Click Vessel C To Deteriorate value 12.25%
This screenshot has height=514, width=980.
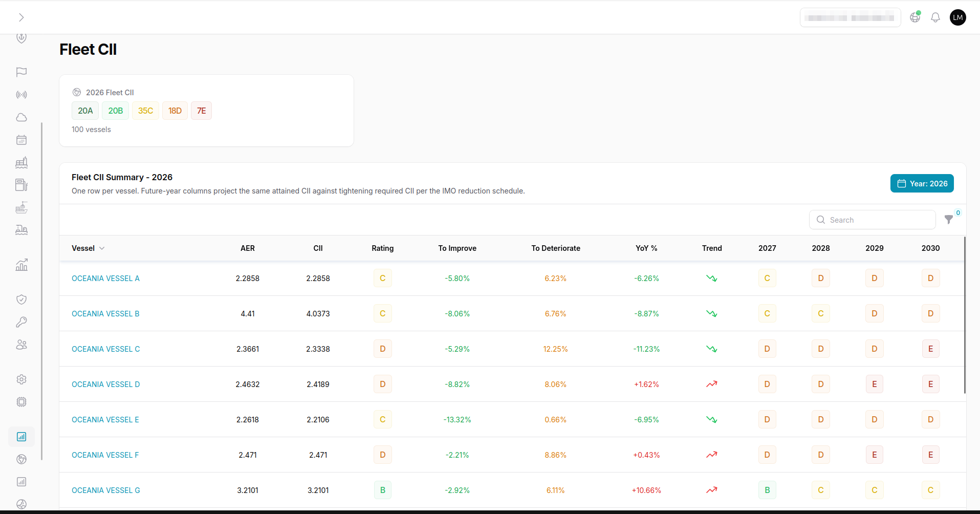556,349
